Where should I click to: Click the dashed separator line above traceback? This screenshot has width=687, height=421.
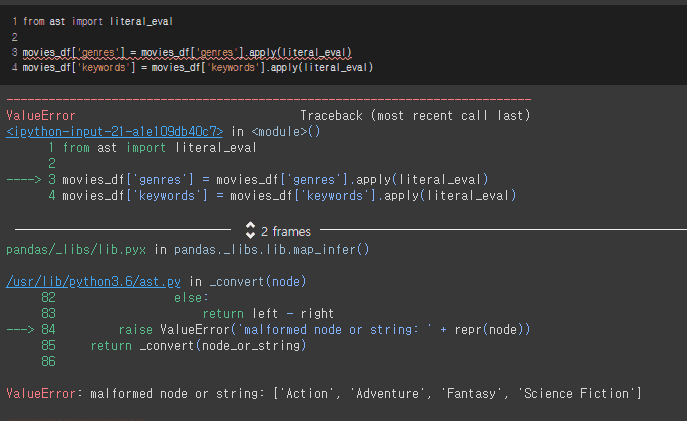point(268,100)
